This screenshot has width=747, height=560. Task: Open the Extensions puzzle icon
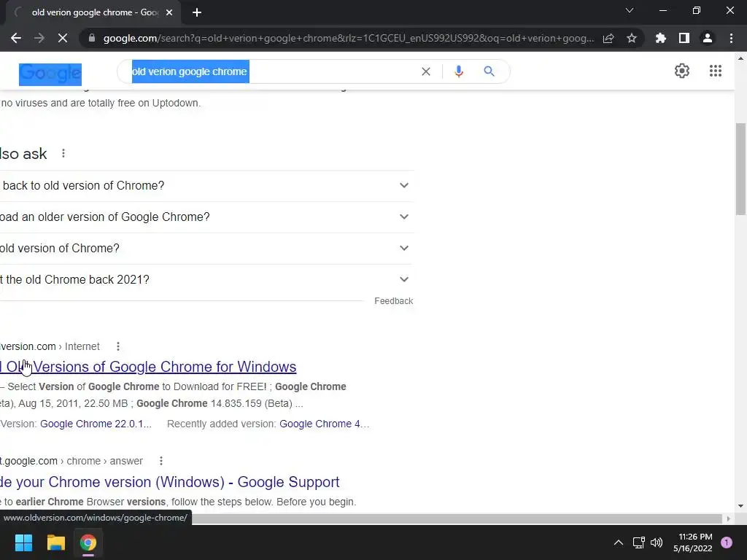pos(661,38)
